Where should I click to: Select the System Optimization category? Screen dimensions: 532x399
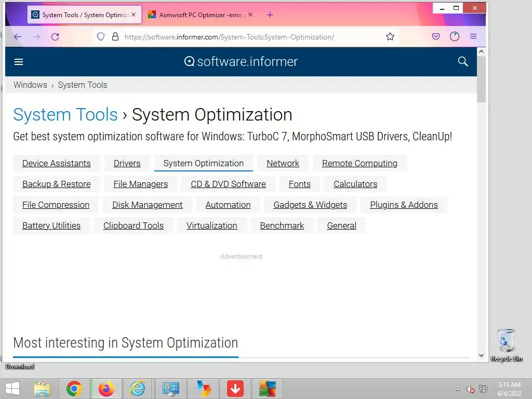204,163
